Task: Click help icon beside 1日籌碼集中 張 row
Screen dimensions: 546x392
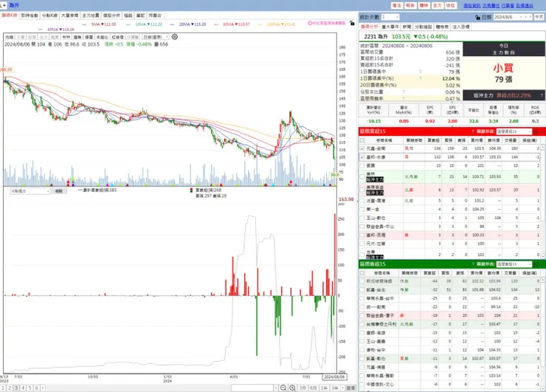Action: (421, 72)
